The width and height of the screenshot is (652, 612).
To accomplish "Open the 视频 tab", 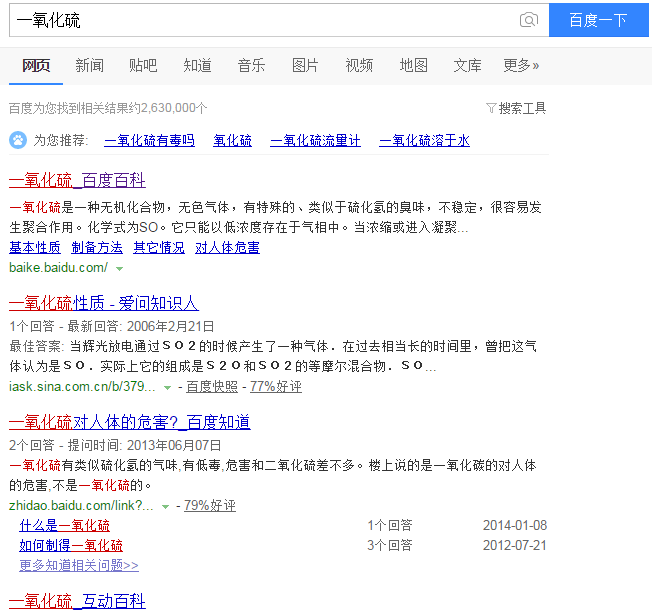I will 359,65.
